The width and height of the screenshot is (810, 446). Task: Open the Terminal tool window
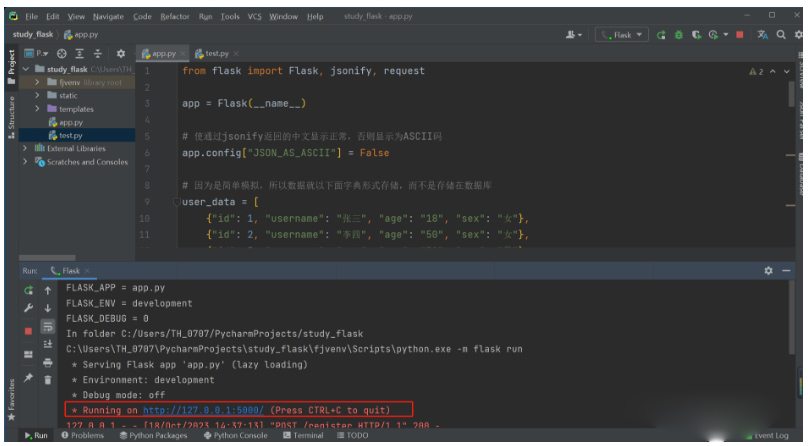click(303, 435)
